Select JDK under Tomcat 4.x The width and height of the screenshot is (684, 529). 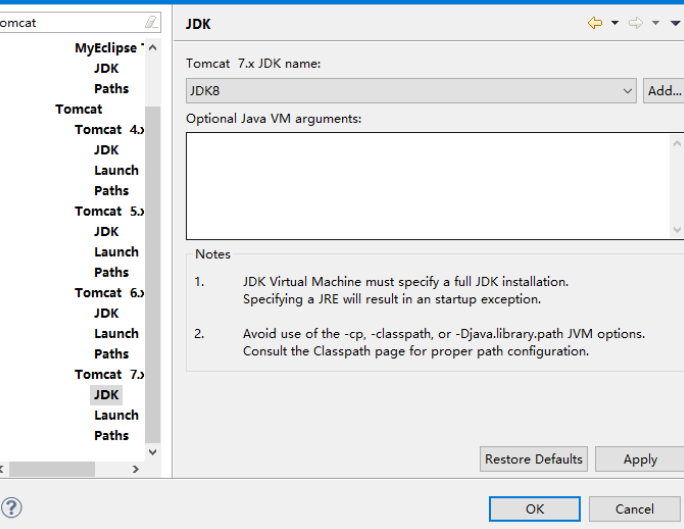point(106,150)
